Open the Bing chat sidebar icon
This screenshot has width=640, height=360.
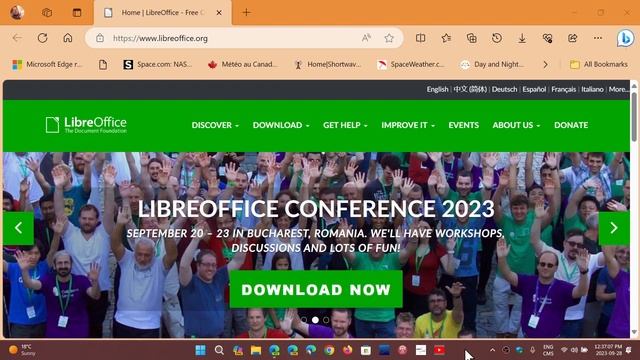[x=625, y=38]
